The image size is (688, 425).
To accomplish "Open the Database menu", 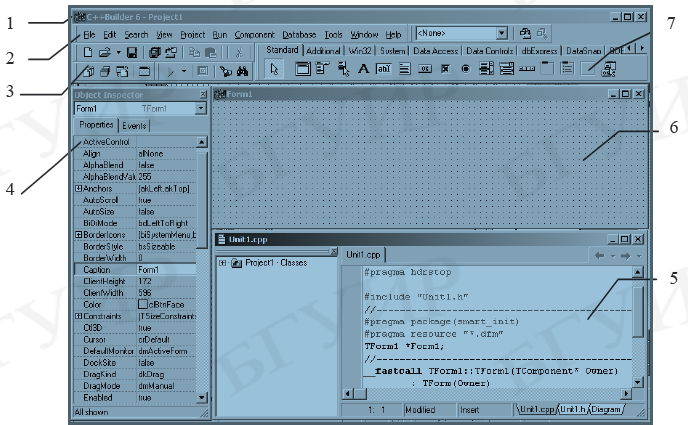I will [299, 35].
